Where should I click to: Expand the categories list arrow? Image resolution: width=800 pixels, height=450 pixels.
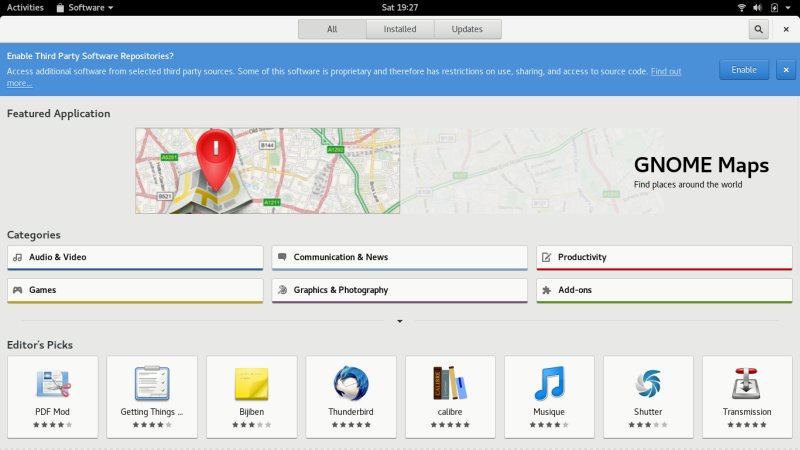tap(399, 321)
